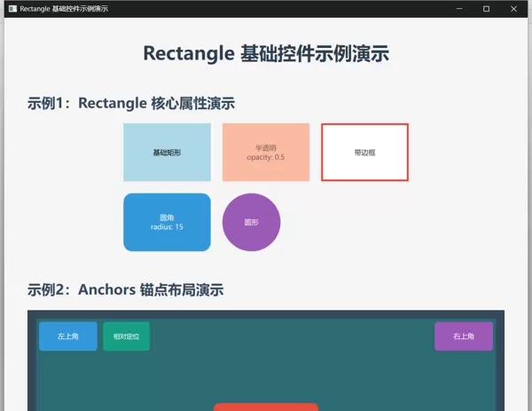Maximize the Rectangle demo window
The image size is (532, 411).
486,8
